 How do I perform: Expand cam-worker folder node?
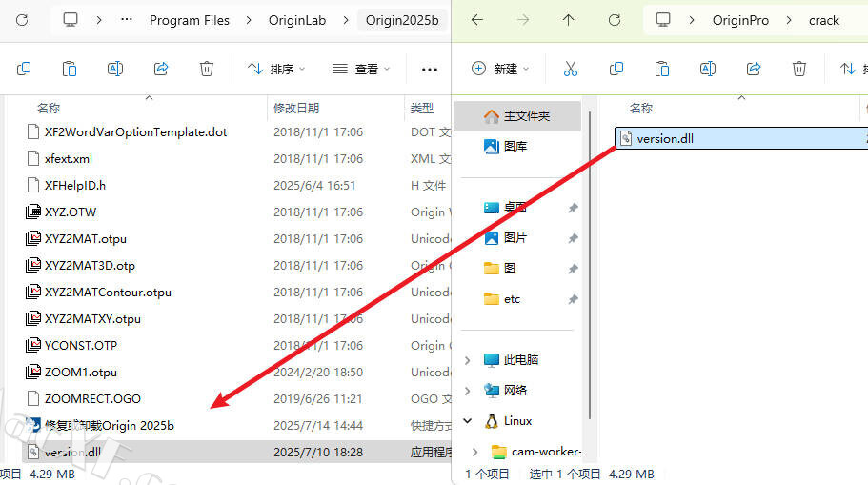coord(474,452)
